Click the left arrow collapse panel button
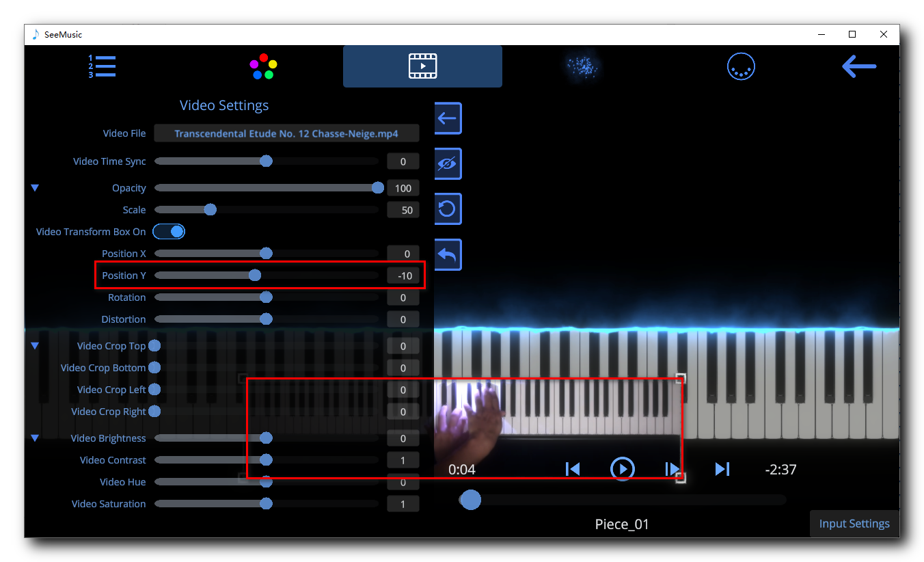 pyautogui.click(x=448, y=118)
